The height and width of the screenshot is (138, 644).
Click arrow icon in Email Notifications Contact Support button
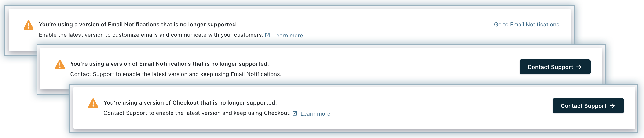(x=579, y=67)
